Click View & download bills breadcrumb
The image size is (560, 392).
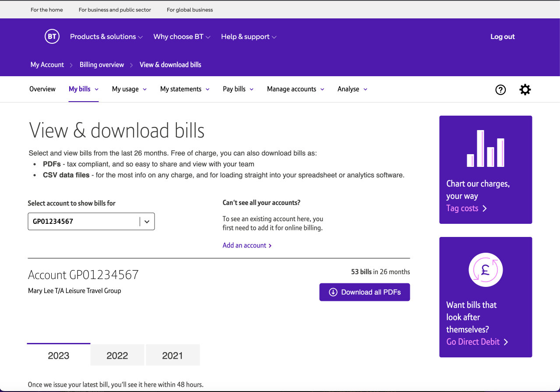point(170,65)
